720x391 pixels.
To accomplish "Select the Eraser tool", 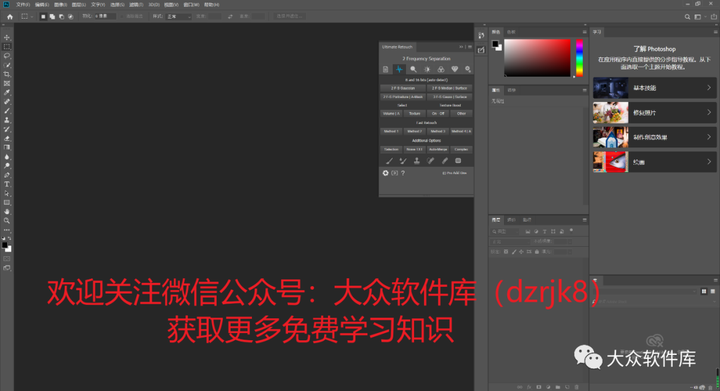I will (7, 139).
